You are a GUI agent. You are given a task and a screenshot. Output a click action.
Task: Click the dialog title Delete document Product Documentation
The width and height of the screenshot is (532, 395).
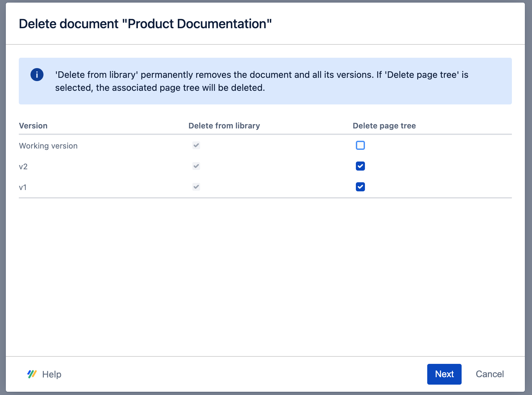(x=145, y=23)
